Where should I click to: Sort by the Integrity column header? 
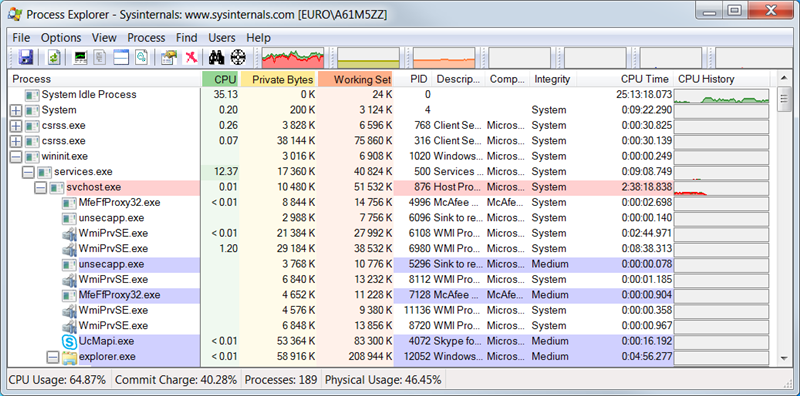pos(553,79)
